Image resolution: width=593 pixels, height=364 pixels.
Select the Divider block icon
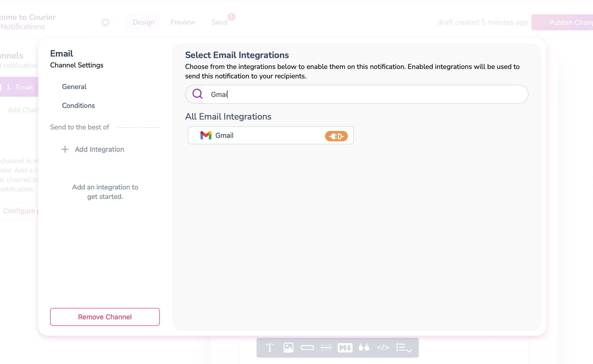click(326, 348)
